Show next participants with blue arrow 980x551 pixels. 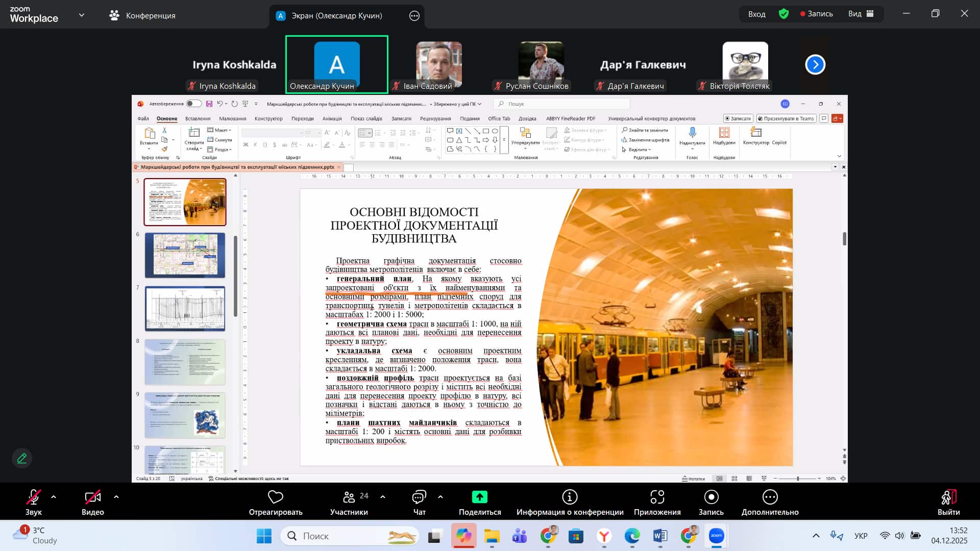pos(815,65)
